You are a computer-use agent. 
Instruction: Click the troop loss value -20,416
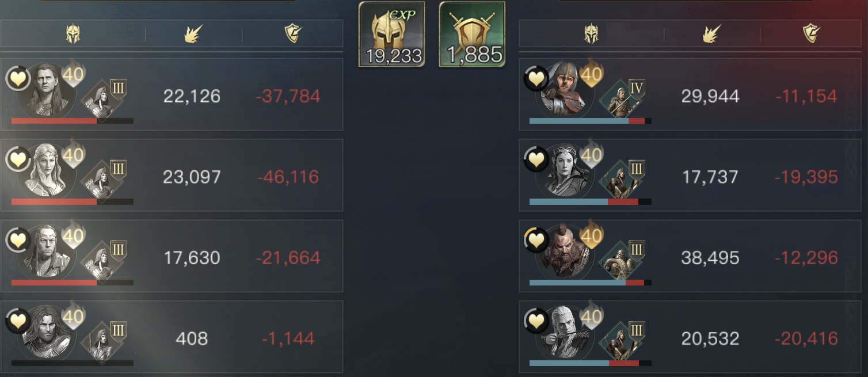pos(806,338)
